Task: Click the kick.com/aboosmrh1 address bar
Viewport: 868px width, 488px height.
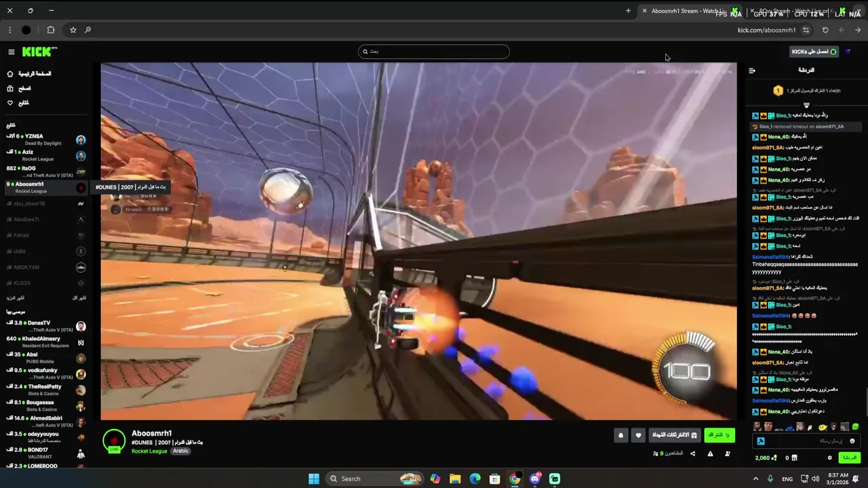Action: (766, 30)
